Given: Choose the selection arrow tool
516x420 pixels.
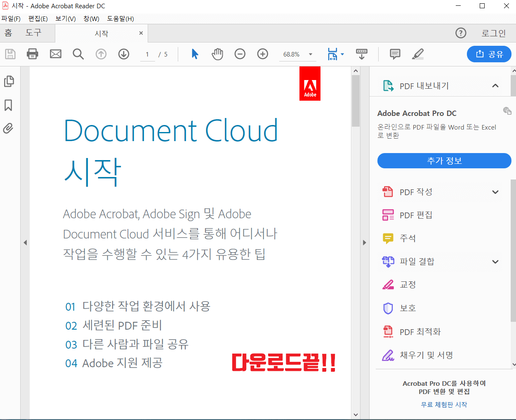Looking at the screenshot, I should (x=195, y=54).
